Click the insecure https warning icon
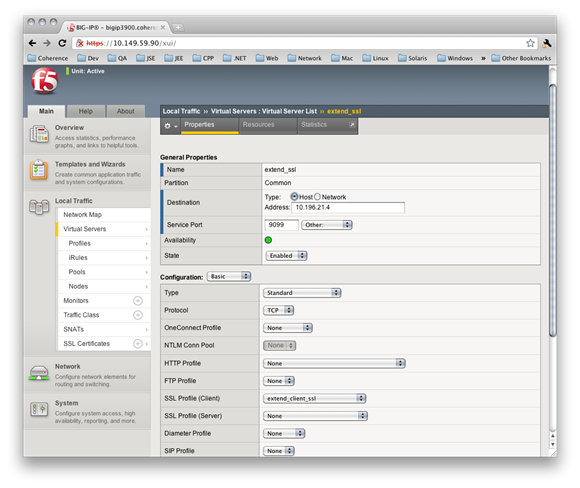Image resolution: width=580 pixels, height=488 pixels. point(80,43)
